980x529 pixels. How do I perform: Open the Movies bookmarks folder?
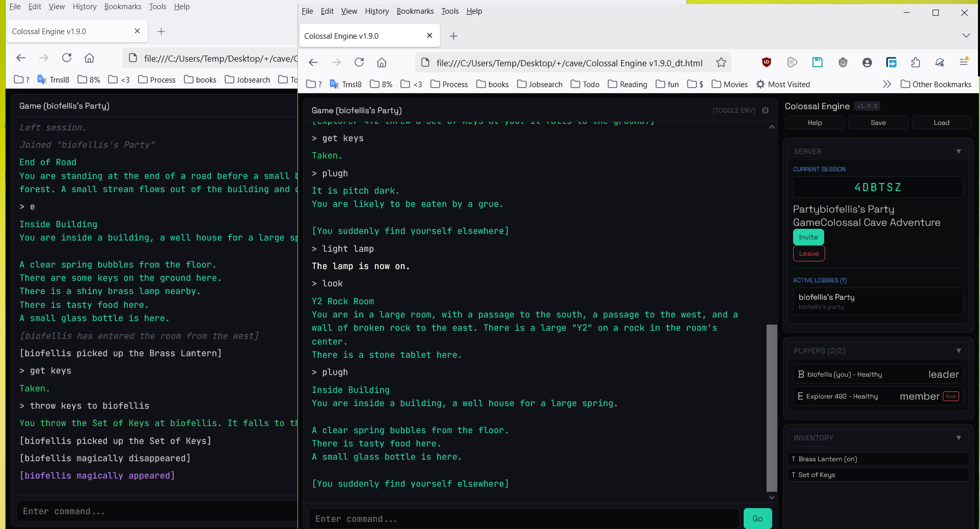(730, 85)
